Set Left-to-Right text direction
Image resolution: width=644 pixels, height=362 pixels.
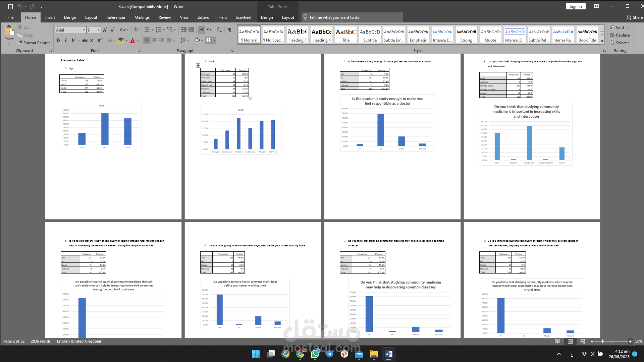[202, 30]
